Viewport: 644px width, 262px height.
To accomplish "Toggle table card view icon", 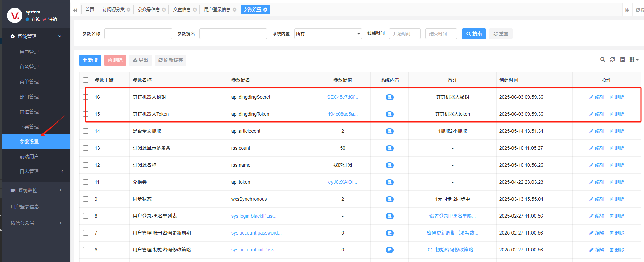I will coord(622,60).
